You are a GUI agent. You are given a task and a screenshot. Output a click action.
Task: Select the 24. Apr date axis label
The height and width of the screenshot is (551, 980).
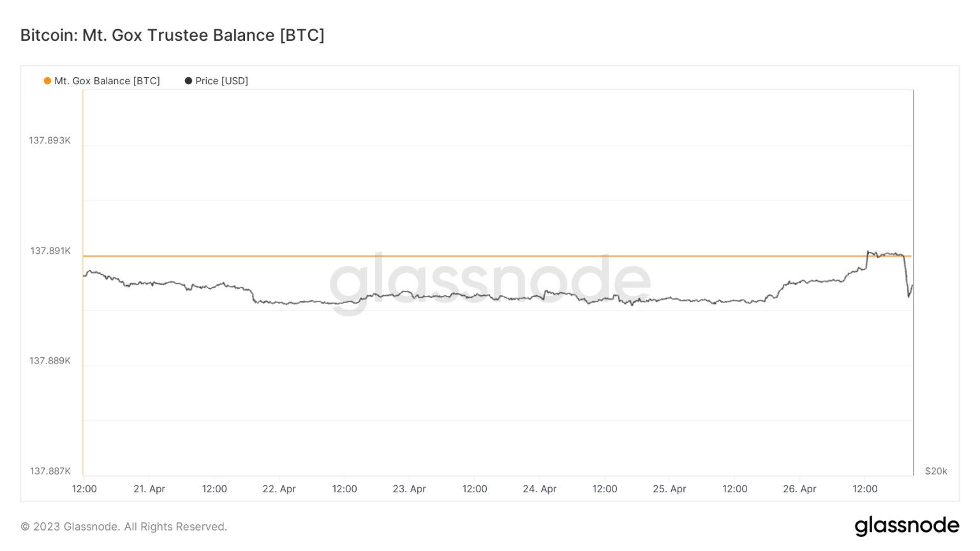click(x=540, y=489)
